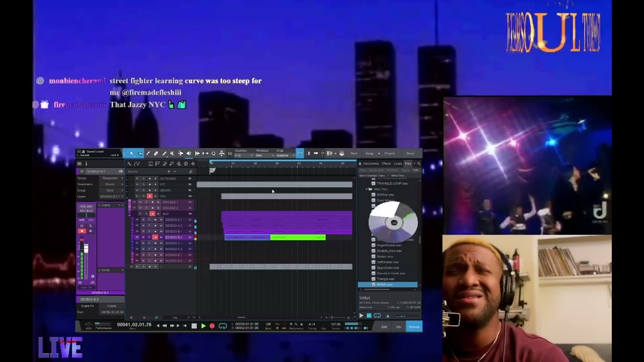Open the Mix view tab

point(398,327)
